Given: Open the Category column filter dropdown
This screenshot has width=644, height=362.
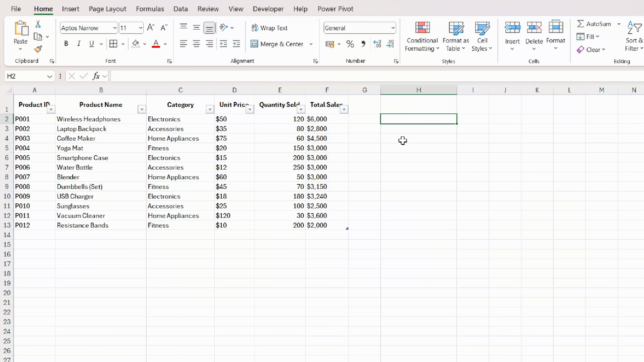Looking at the screenshot, I should coord(210,109).
